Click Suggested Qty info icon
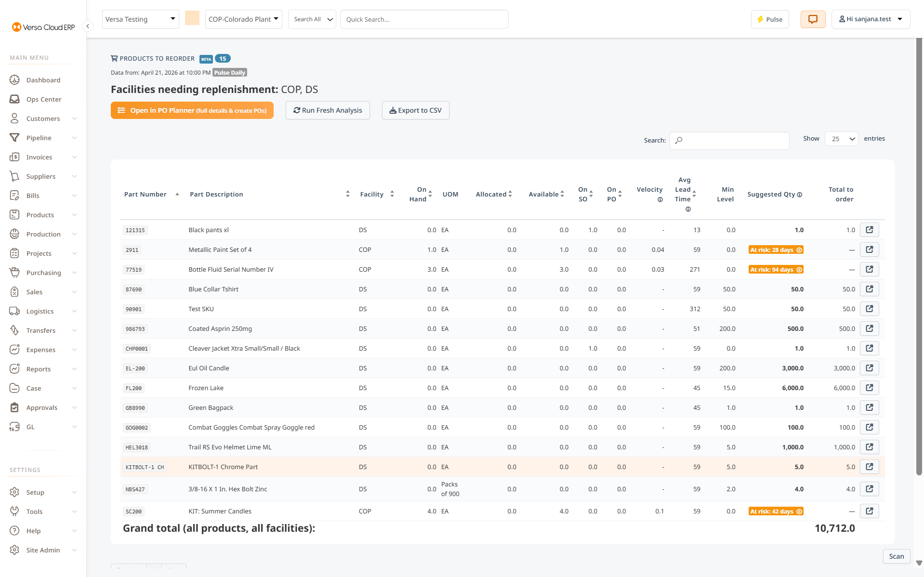 (800, 195)
